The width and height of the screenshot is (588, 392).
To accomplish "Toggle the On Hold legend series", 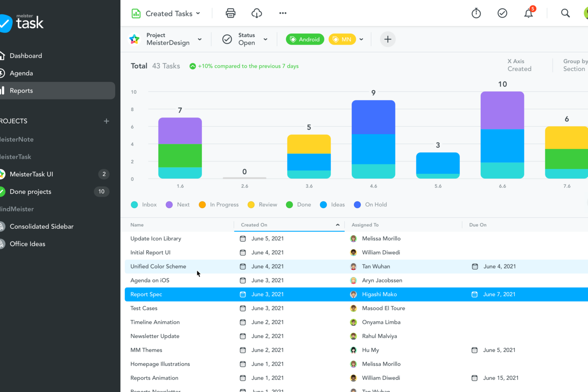I will coord(370,205).
